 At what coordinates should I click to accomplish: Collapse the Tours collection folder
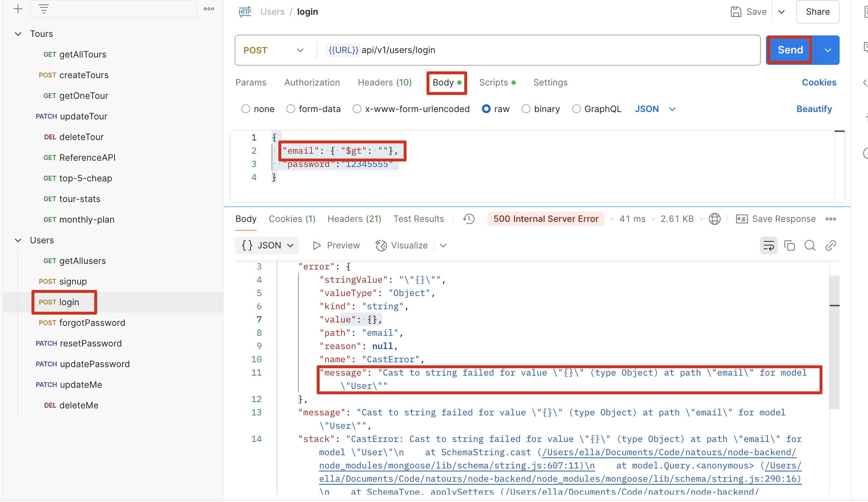(x=18, y=34)
